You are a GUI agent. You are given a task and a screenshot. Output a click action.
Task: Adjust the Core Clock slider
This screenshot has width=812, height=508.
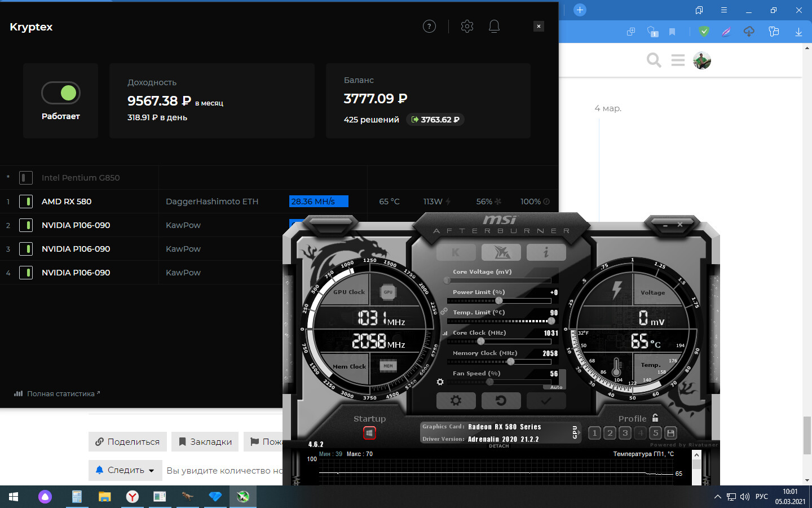(499, 341)
